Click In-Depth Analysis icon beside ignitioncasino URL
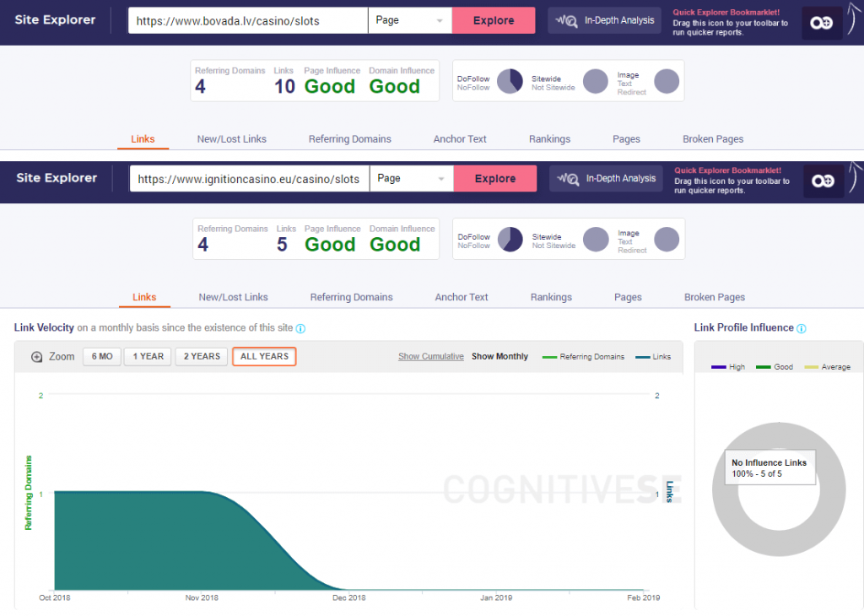 pyautogui.click(x=568, y=179)
